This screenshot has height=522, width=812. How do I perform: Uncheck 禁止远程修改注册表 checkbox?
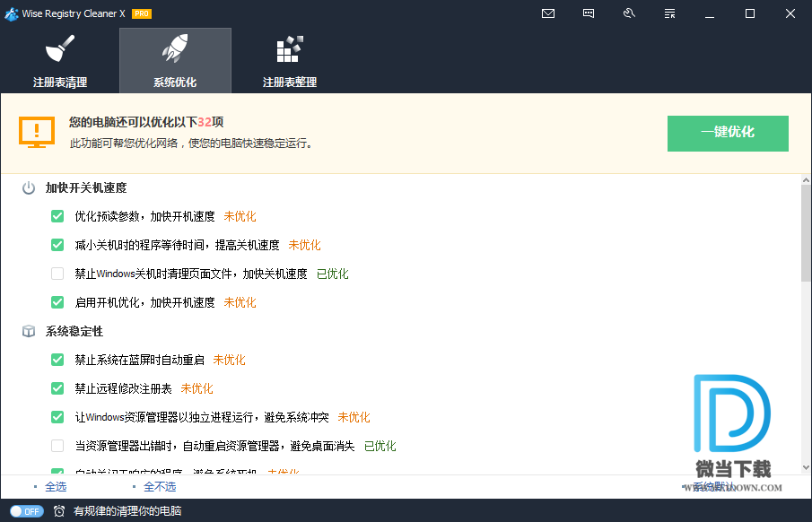click(57, 388)
